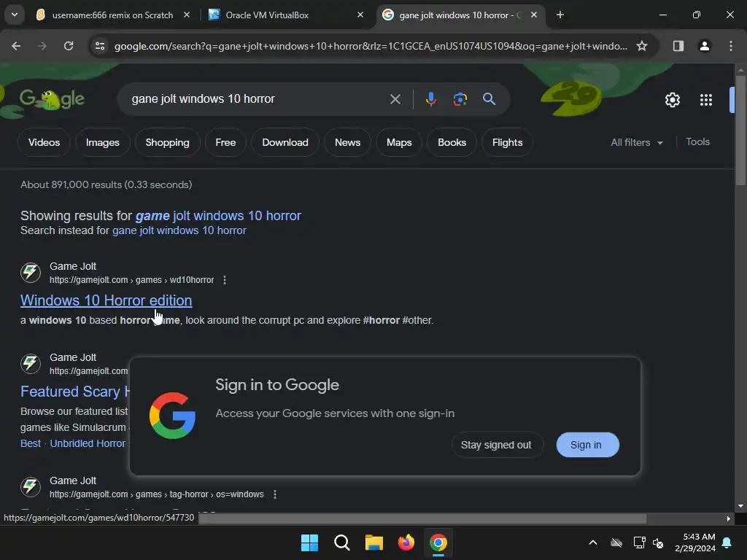Click the muted volume tray icon
The image size is (747, 560).
(658, 542)
